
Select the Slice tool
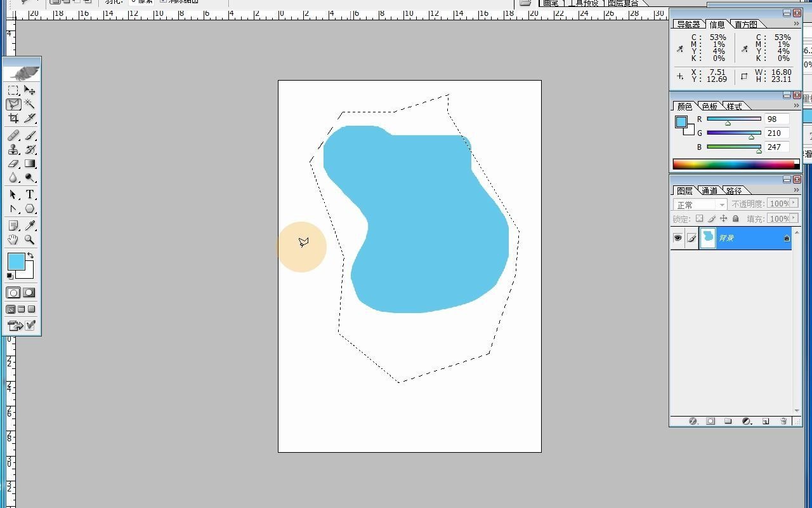pos(30,118)
